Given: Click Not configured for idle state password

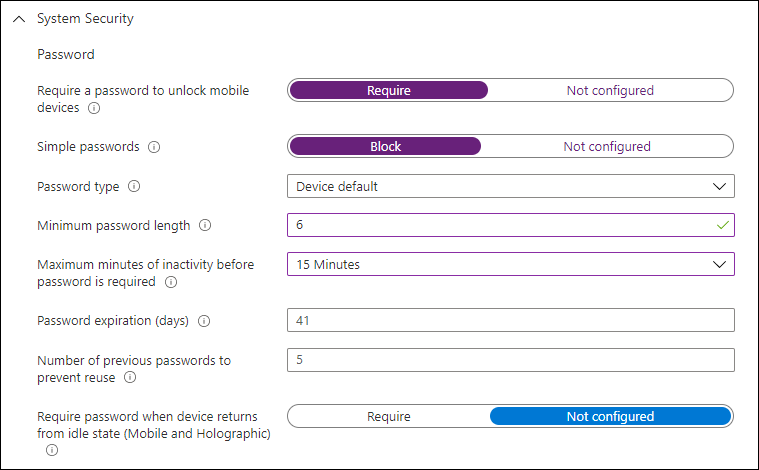Looking at the screenshot, I should pos(610,416).
